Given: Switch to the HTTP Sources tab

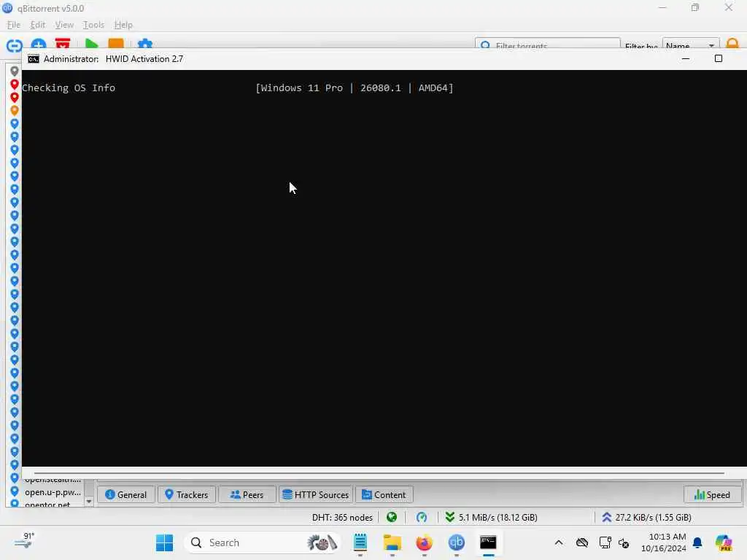Looking at the screenshot, I should coord(315,495).
